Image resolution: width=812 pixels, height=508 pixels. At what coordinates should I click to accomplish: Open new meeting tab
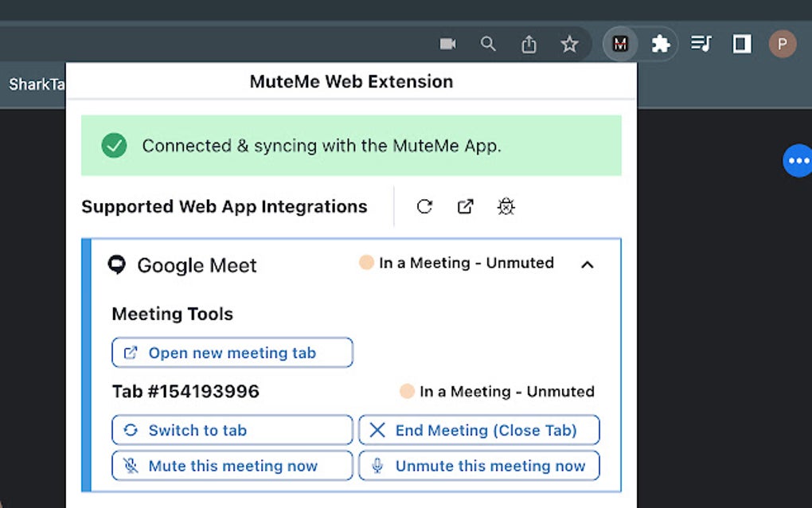tap(232, 352)
